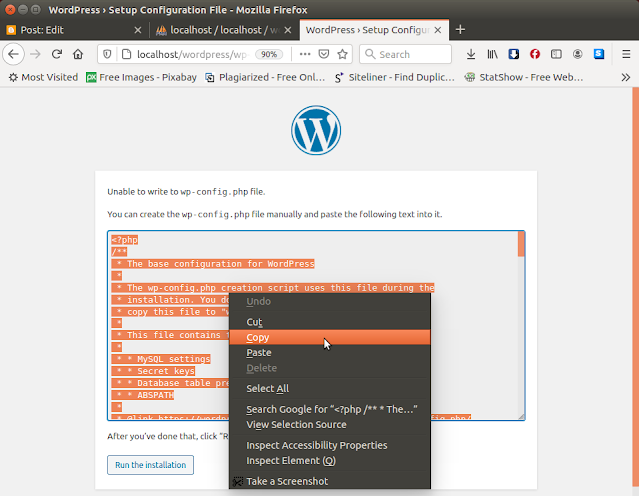This screenshot has width=639, height=496.
Task: Open a new tab with plus
Action: [460, 30]
